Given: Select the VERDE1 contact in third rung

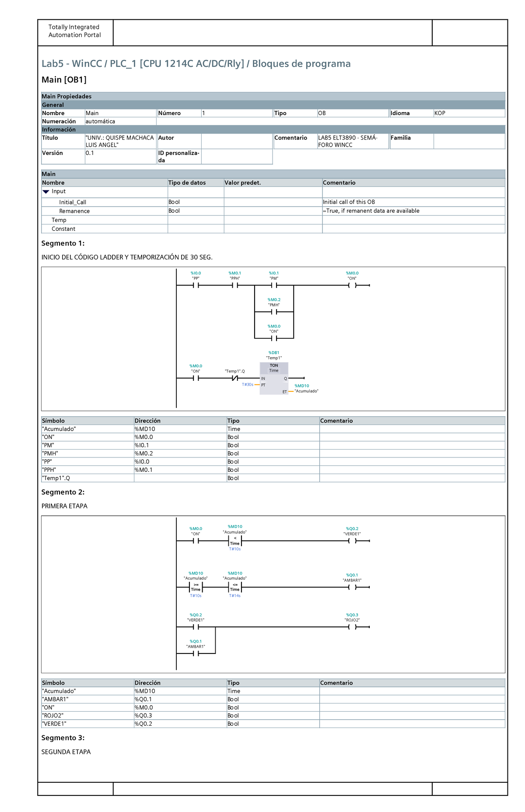Looking at the screenshot, I should point(196,627).
